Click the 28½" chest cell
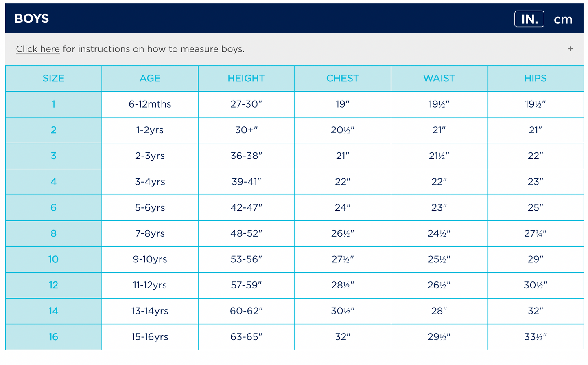 pyautogui.click(x=343, y=285)
